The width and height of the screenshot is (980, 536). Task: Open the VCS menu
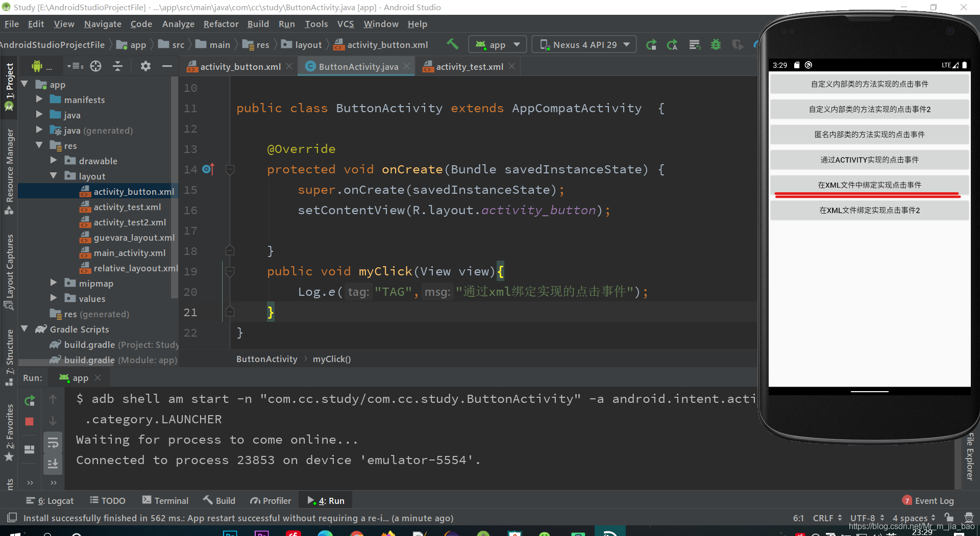[x=346, y=24]
